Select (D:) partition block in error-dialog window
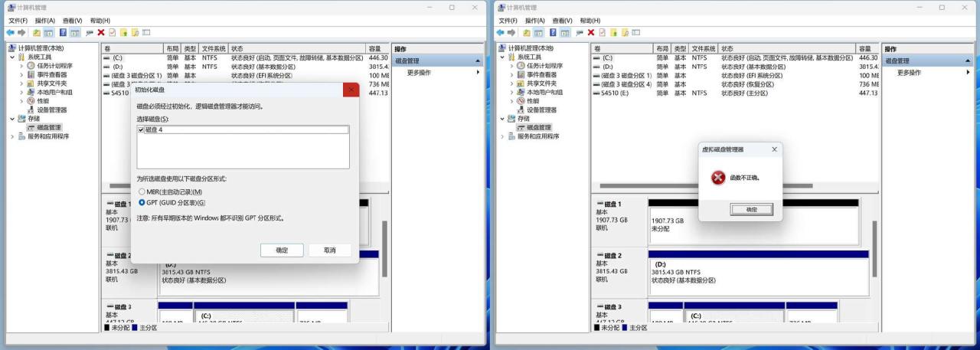The height and width of the screenshot is (350, 980). 758,272
